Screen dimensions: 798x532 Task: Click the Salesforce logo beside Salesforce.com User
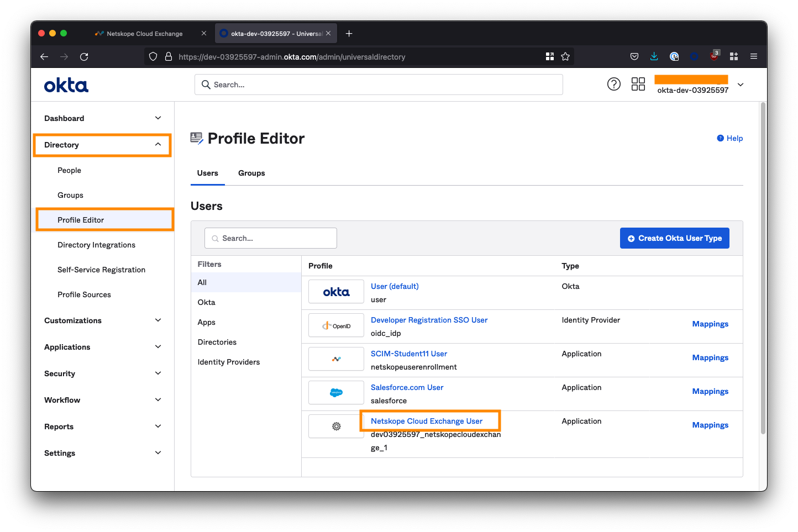point(336,392)
